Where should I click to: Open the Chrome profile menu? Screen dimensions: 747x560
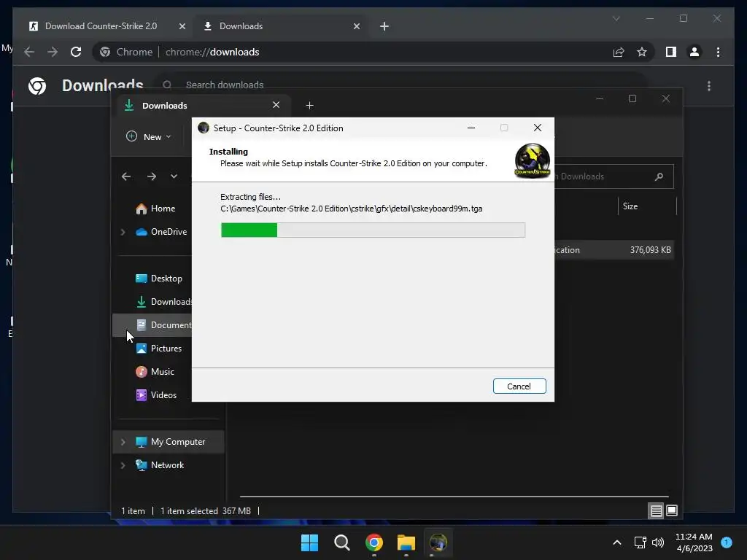point(694,52)
